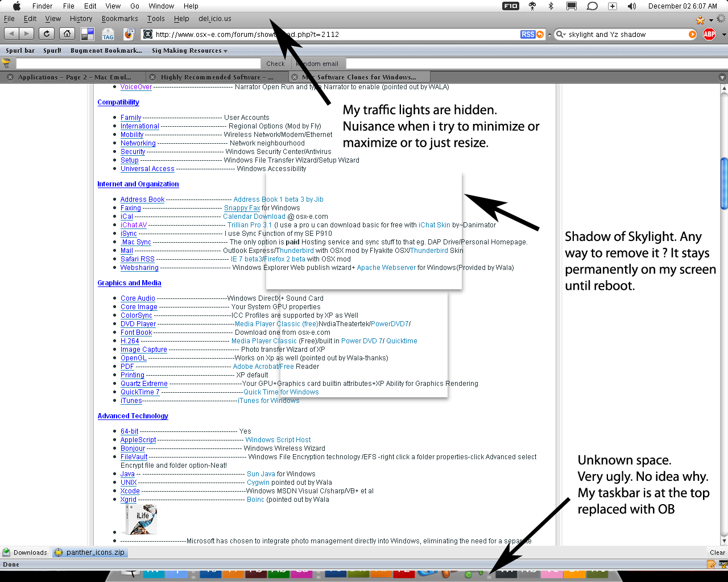Open the Firefox History menu

coord(81,19)
